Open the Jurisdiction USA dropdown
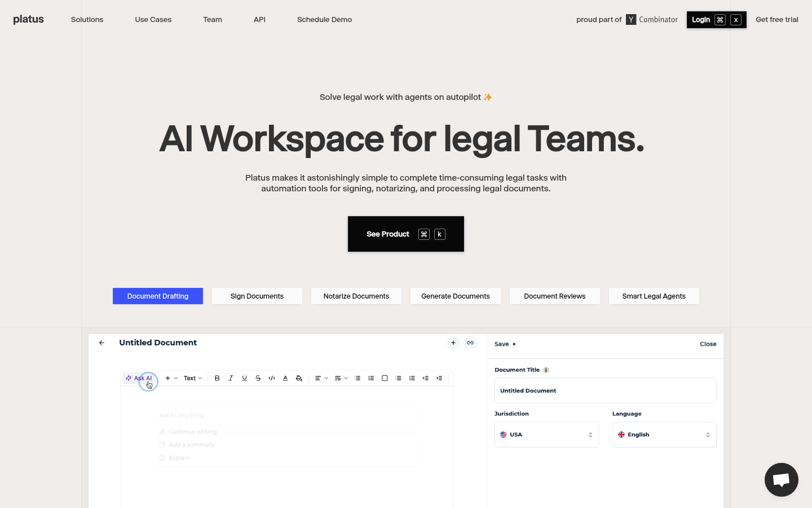Screen dimensions: 812x508 [x=546, y=435]
